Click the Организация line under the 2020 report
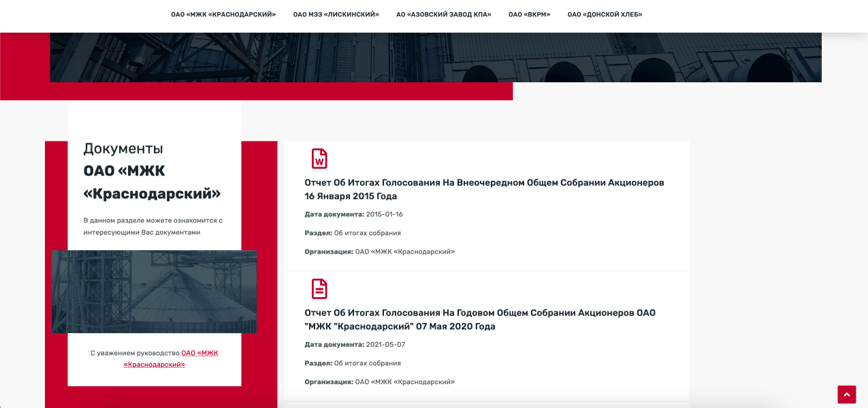868x408 pixels. (x=379, y=382)
